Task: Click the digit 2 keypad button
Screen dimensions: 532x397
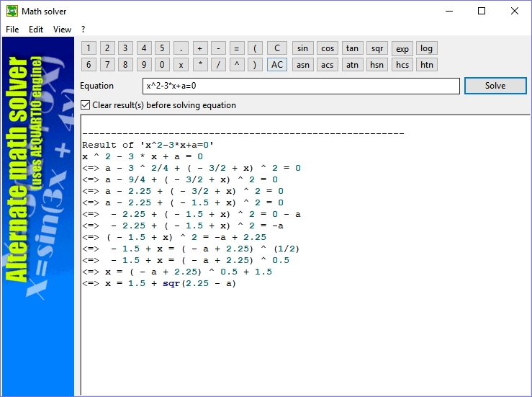Action: 107,48
